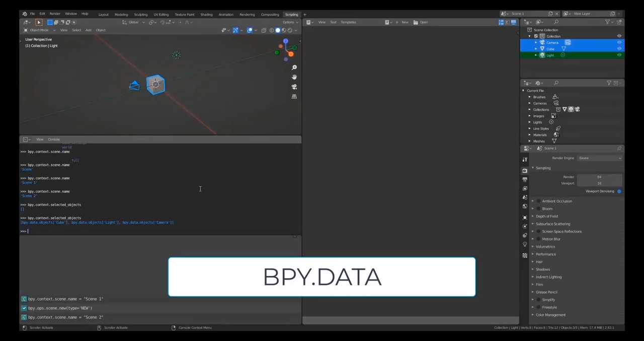
Task: Hide the Camera object with eye icon
Action: tap(619, 42)
